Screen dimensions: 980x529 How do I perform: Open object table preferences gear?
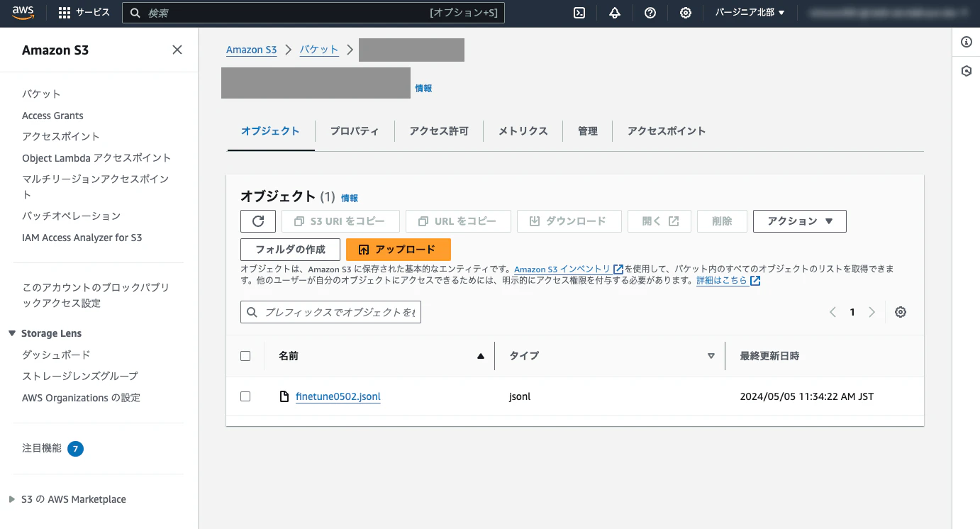point(901,312)
